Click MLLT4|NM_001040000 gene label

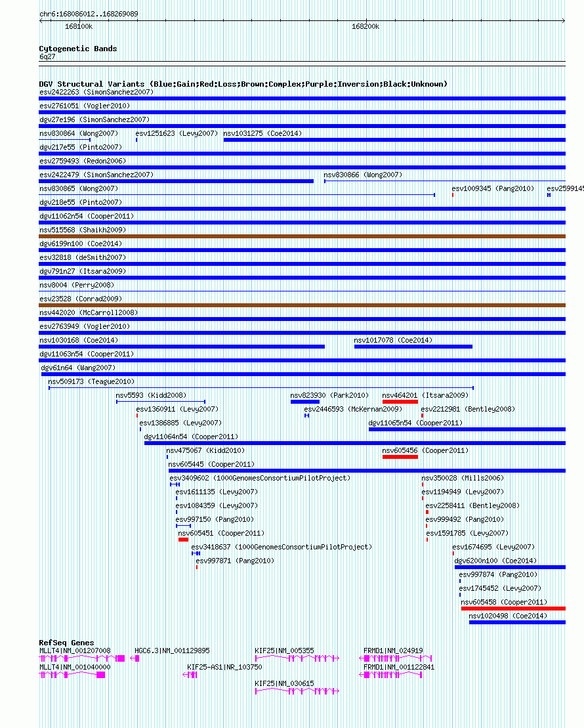[75, 667]
